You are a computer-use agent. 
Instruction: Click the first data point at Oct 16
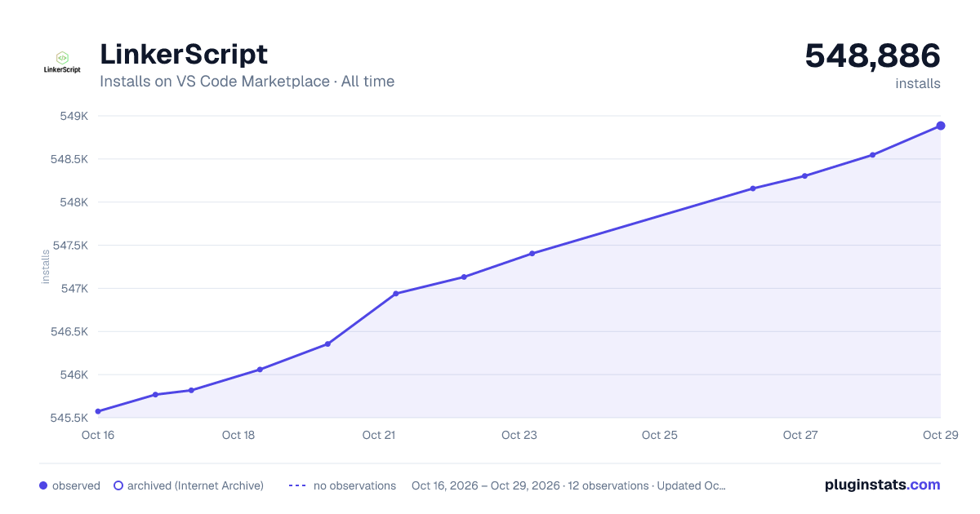98,411
